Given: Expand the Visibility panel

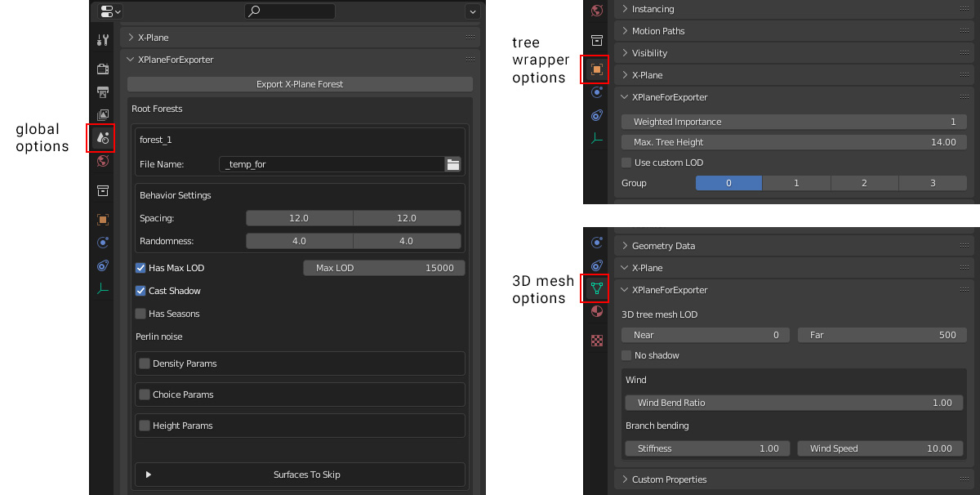Looking at the screenshot, I should [x=625, y=53].
